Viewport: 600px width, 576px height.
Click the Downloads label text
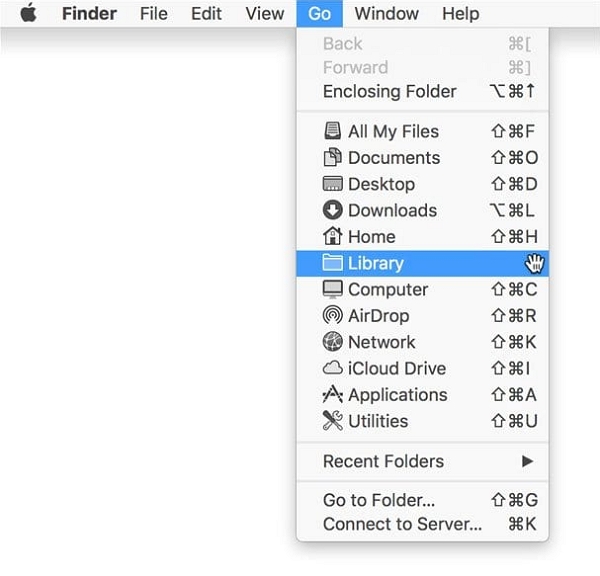393,210
